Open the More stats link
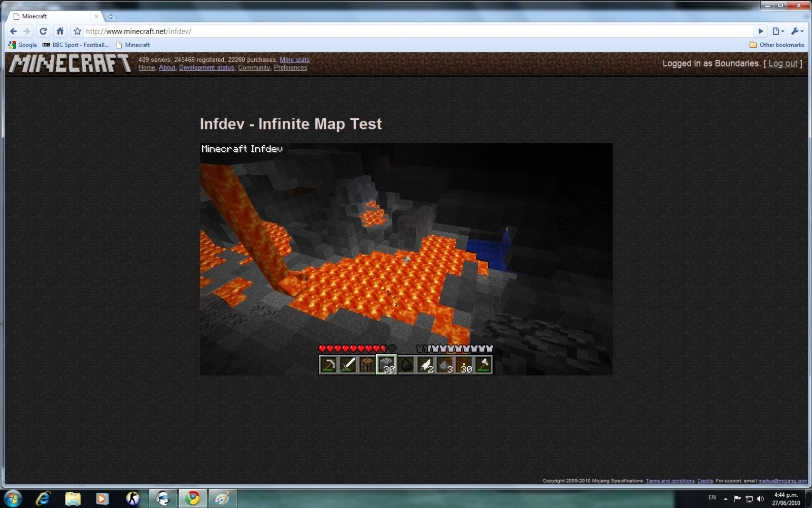The height and width of the screenshot is (508, 812). coord(294,59)
